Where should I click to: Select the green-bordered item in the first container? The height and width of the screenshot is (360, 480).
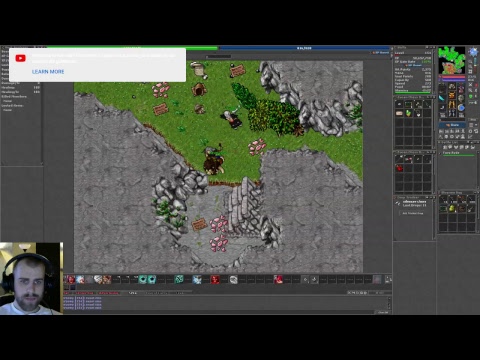pyautogui.click(x=409, y=105)
